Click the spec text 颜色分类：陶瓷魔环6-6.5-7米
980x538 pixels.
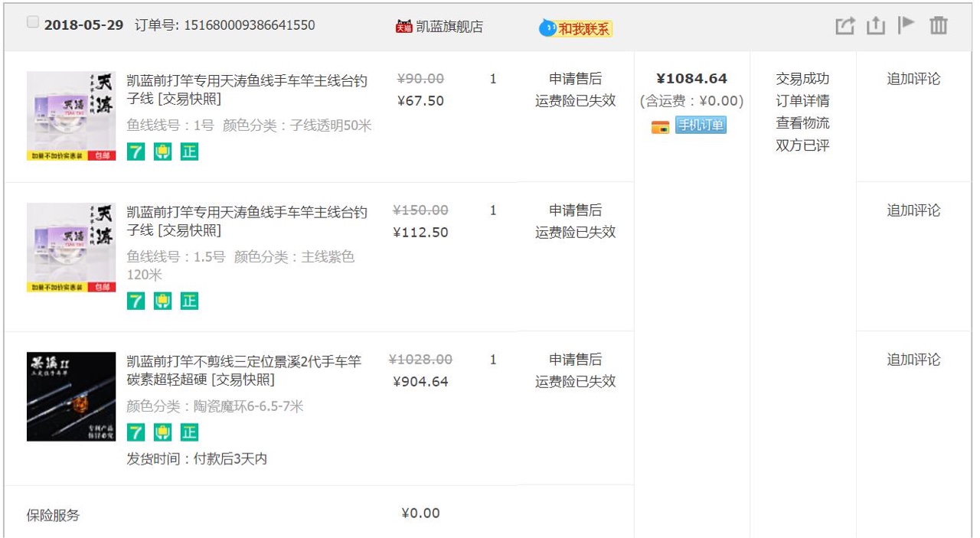pyautogui.click(x=215, y=406)
